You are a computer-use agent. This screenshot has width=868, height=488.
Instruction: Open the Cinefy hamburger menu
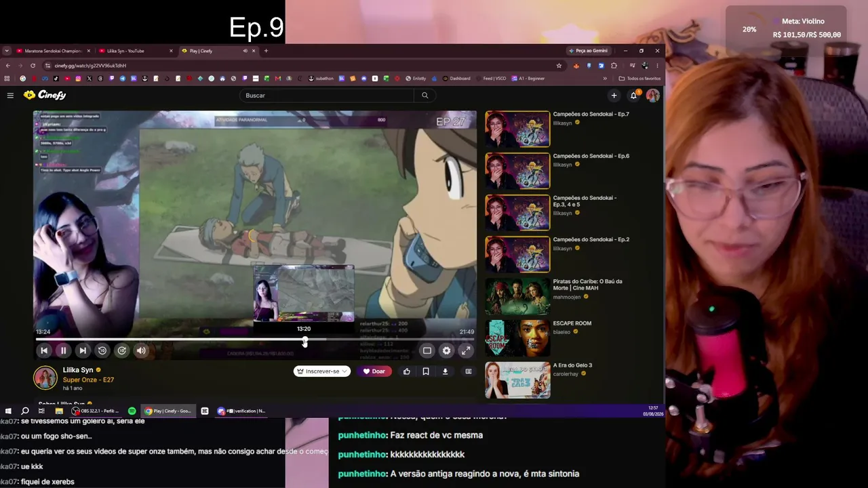coord(10,96)
